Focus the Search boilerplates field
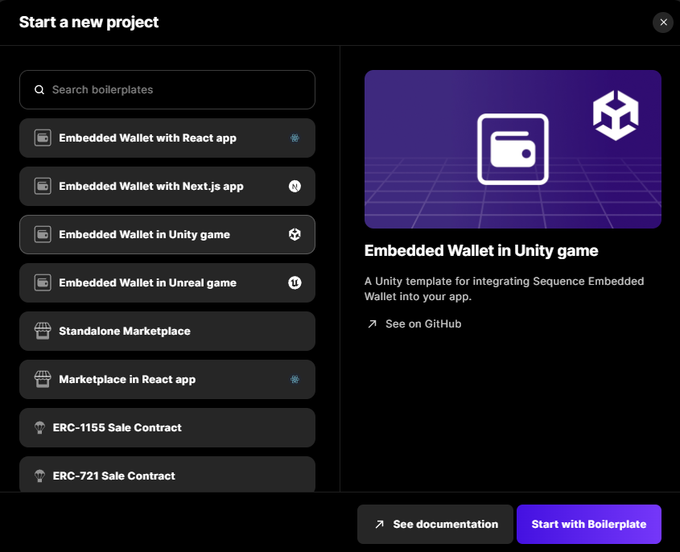 [x=167, y=90]
